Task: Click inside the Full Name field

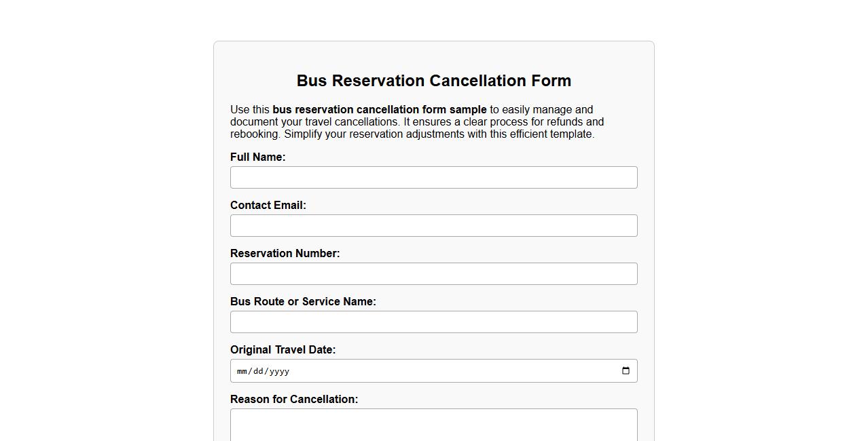Action: pos(433,177)
